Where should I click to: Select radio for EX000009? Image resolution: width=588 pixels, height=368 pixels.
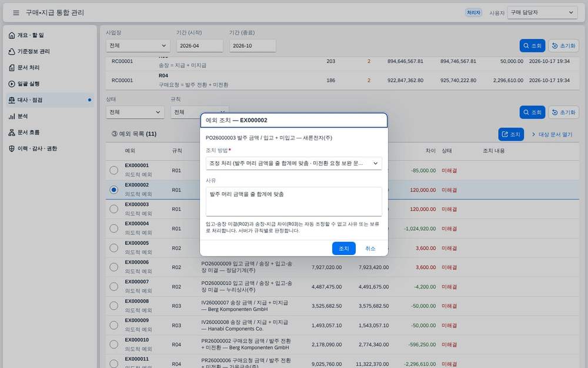(x=113, y=325)
